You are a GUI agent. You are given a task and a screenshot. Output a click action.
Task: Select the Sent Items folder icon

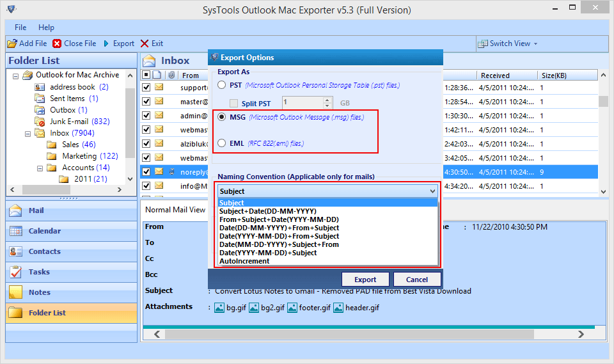[x=40, y=99]
